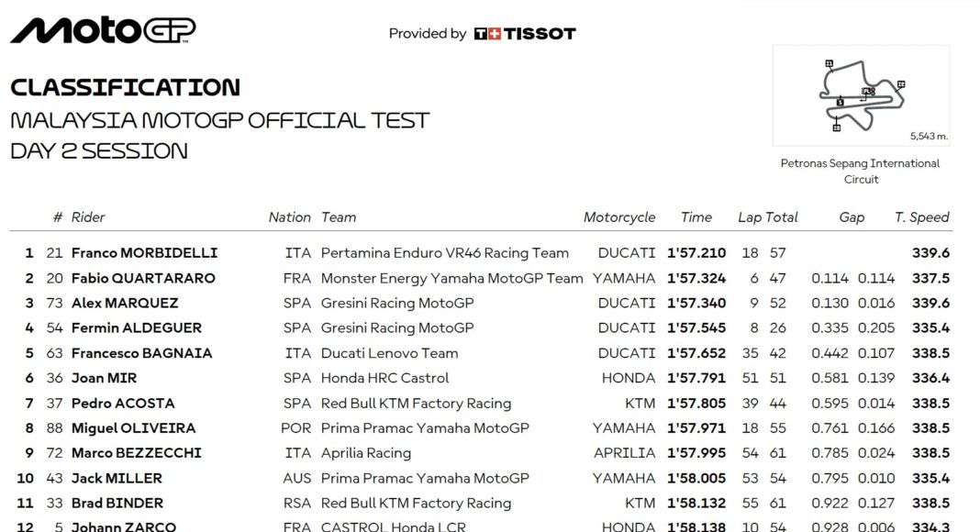Click the Team column header
The image size is (980, 532).
tap(339, 217)
